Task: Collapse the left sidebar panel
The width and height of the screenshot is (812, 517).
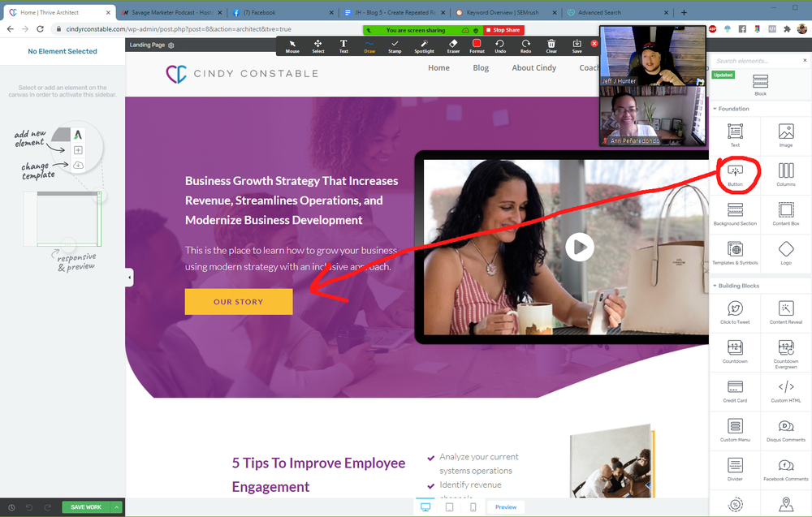Action: pos(129,278)
